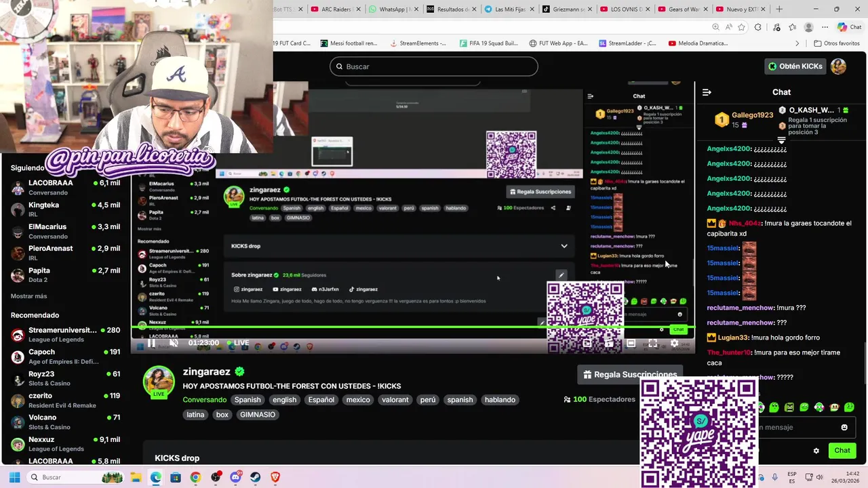Open browser extensions puzzle icon
Viewport: 868px width, 488px height.
click(x=758, y=27)
